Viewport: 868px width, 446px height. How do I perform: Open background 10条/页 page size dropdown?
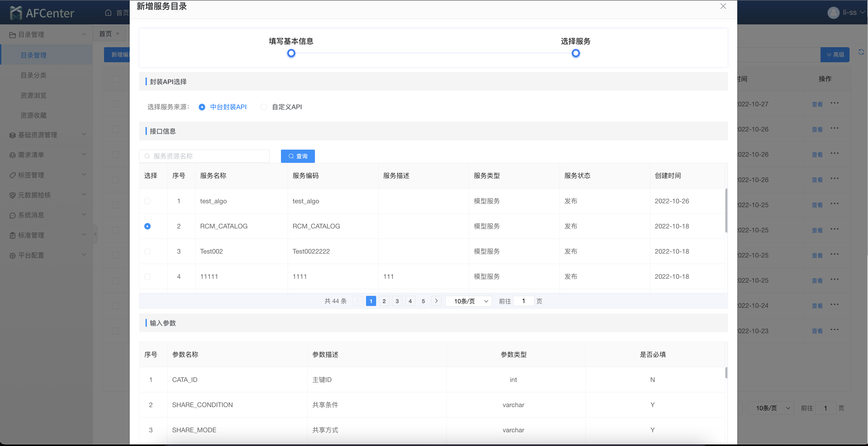771,408
